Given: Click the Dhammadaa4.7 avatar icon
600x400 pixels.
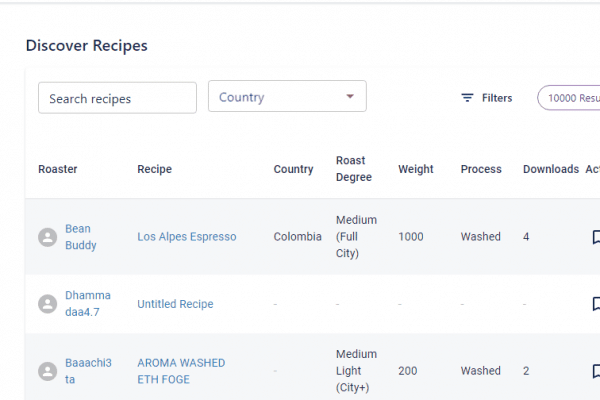Looking at the screenshot, I should tap(47, 304).
